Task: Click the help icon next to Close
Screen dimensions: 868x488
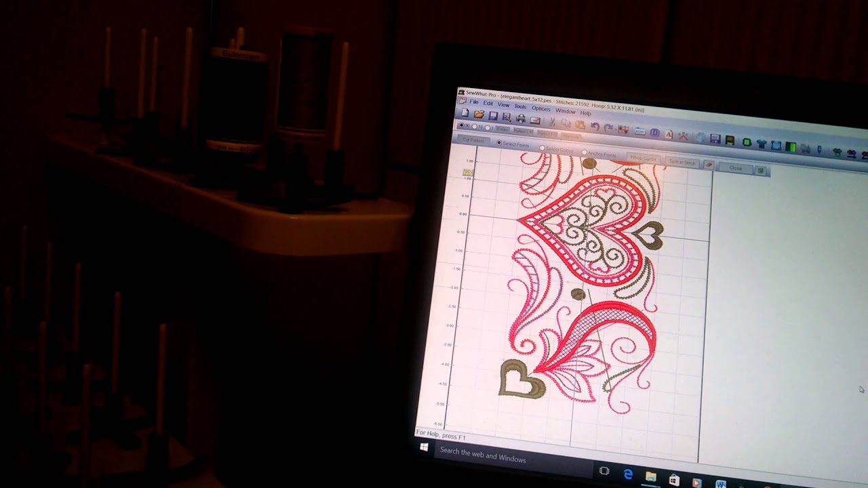Action: click(x=759, y=169)
